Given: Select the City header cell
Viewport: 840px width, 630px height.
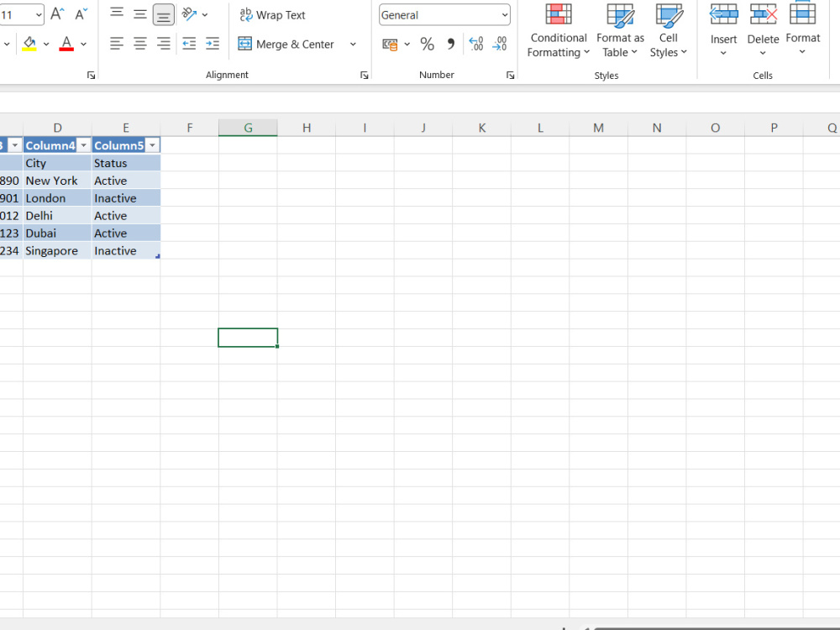Looking at the screenshot, I should (x=57, y=163).
